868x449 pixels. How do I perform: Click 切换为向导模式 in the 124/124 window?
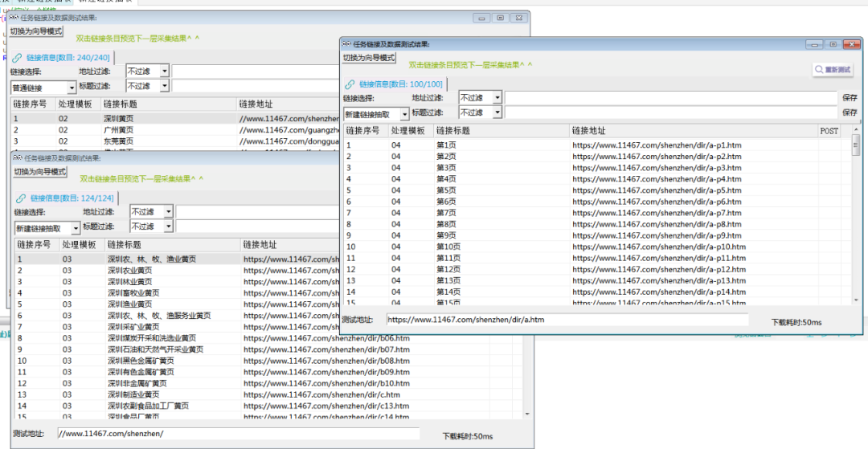[40, 171]
